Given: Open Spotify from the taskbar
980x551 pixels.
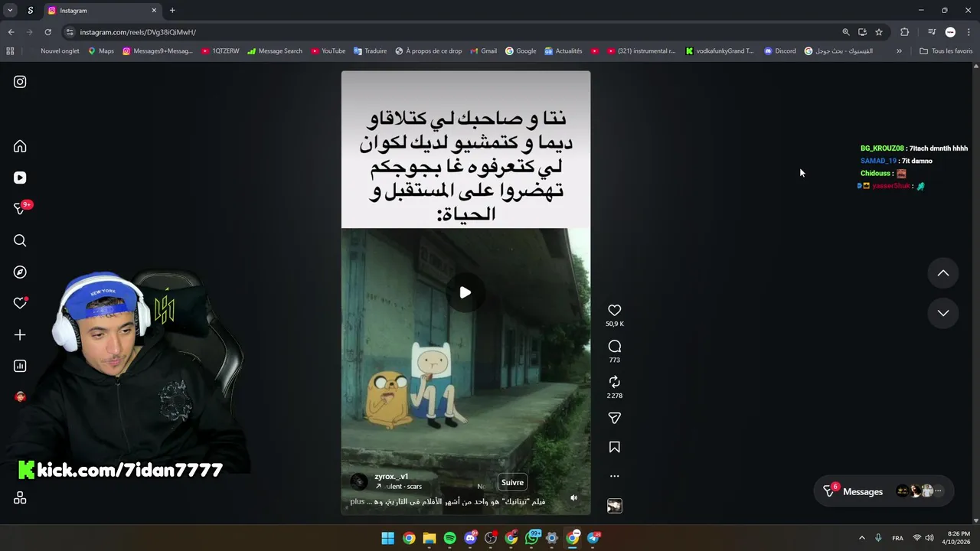Looking at the screenshot, I should coord(450,538).
